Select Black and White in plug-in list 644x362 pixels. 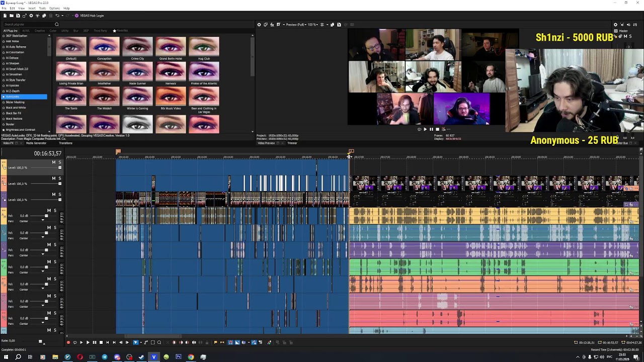coord(16,108)
